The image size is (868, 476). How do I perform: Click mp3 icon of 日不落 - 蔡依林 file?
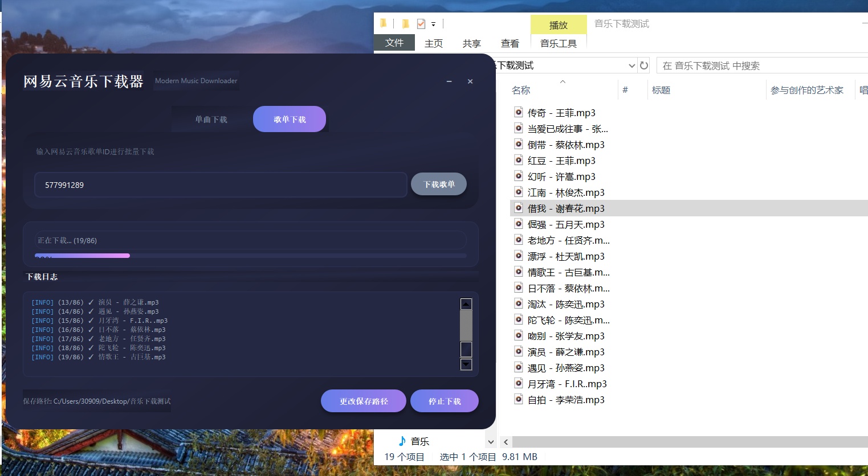point(519,288)
